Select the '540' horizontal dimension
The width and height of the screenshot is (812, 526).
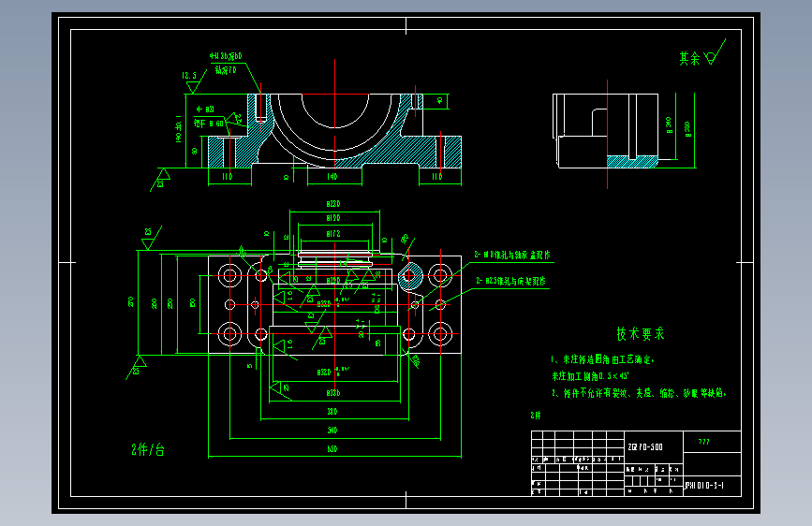click(x=332, y=431)
